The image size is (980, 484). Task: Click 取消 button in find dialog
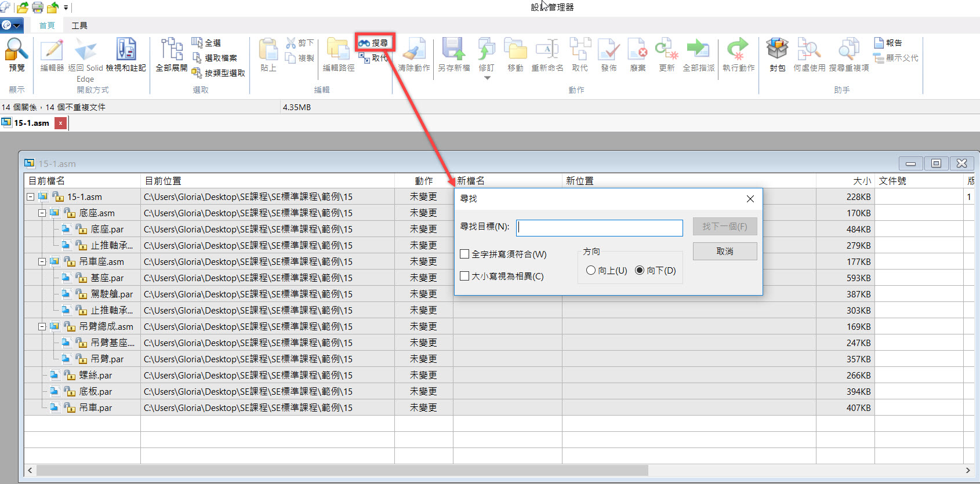pos(725,251)
